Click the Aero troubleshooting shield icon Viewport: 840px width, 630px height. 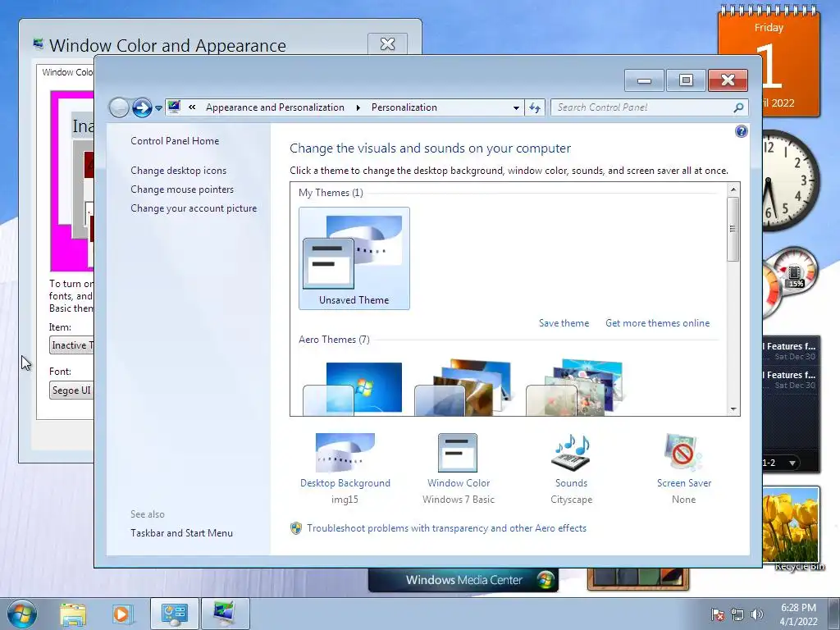(x=296, y=528)
